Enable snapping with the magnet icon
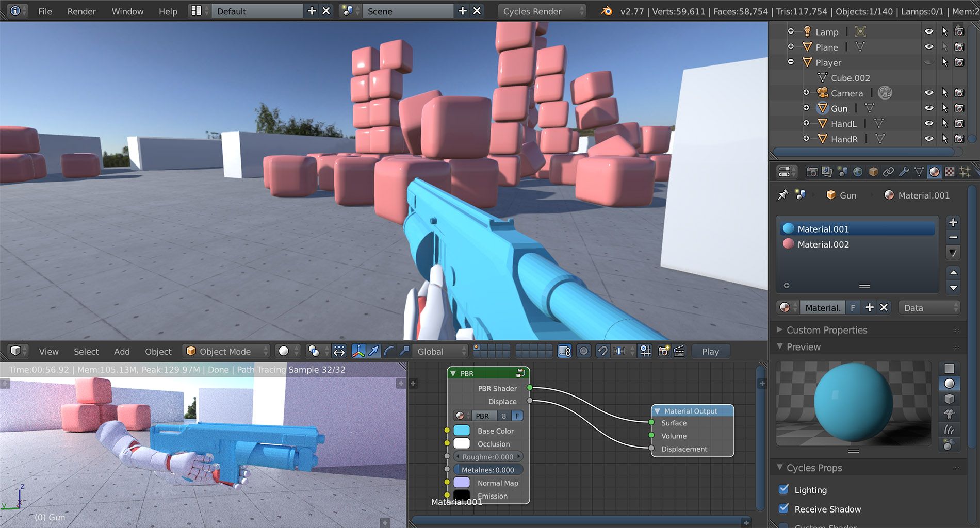 click(602, 351)
